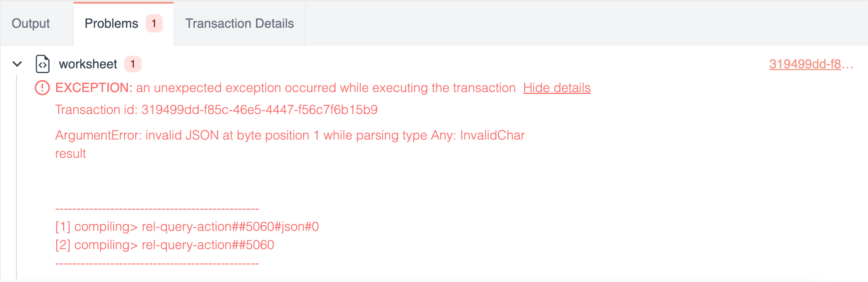Click the word "result" in details

tap(70, 153)
